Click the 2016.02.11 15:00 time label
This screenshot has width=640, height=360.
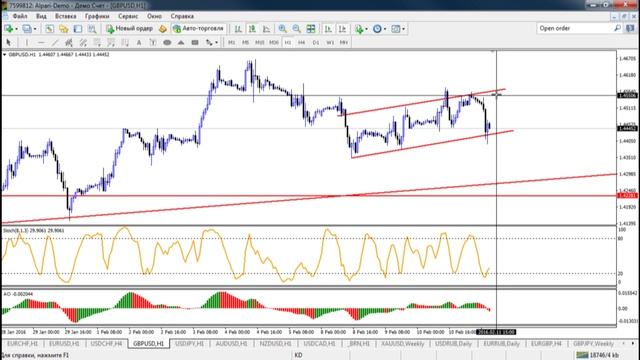coord(496,332)
